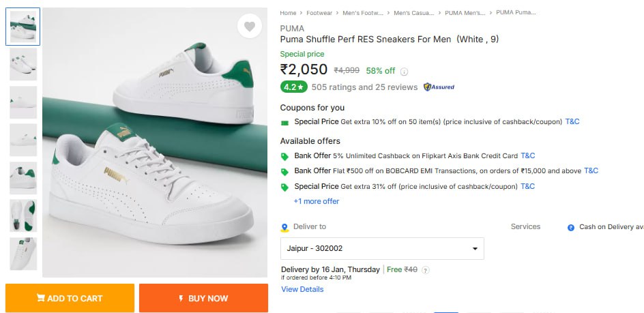This screenshot has height=313, width=644.
Task: Select the second shoe thumbnail
Action: tap(23, 65)
